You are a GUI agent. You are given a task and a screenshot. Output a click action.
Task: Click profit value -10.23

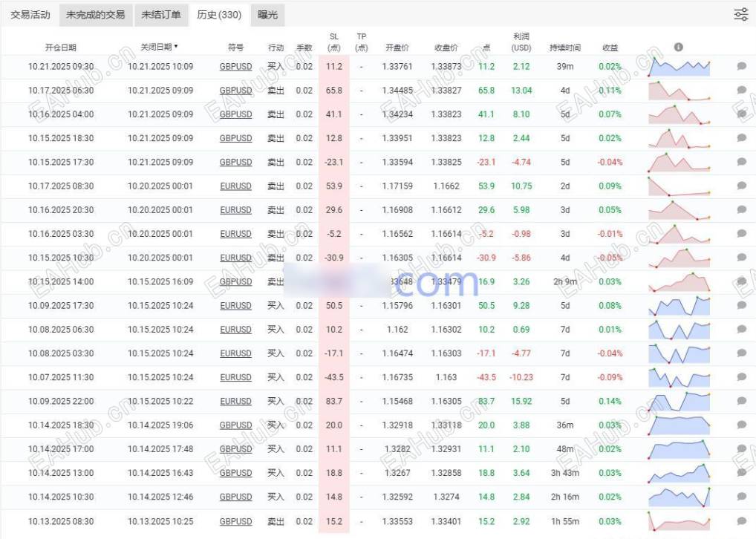(x=521, y=377)
